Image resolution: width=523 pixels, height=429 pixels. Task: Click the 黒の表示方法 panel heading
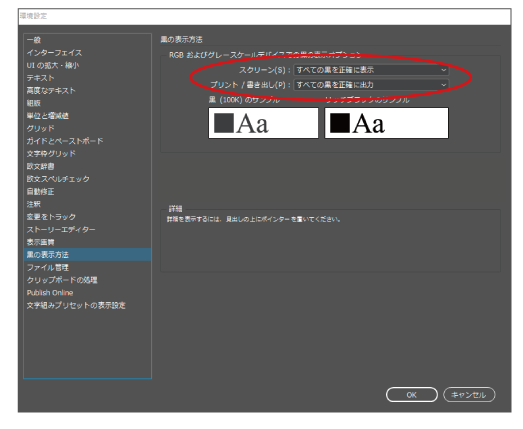point(181,40)
